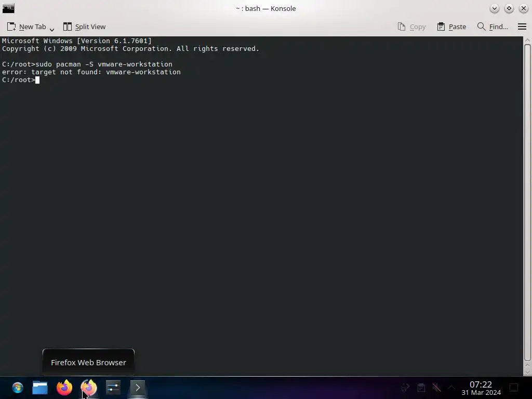Switch to the Konsole taskbar entry
The width and height of the screenshot is (532, 399).
(x=137, y=388)
